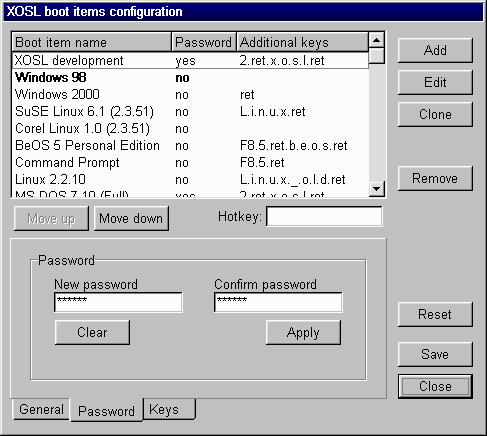
Task: Open Edit for the selected boot item
Action: click(435, 82)
